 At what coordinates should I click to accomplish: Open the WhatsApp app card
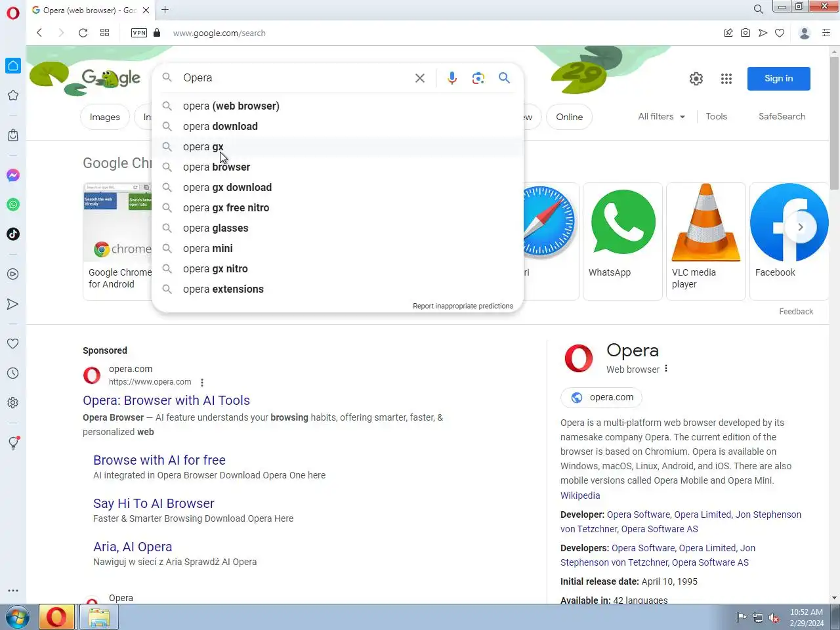click(x=623, y=241)
